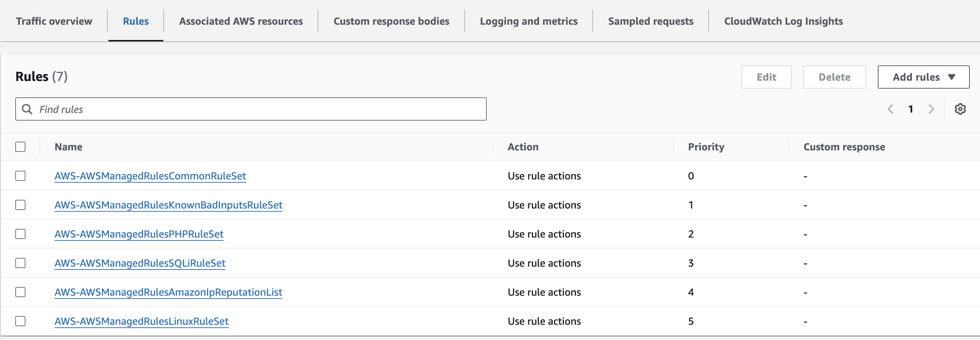Click priority value 5 in LinuxRuleSet row
Screen dimensions: 980x340
(691, 321)
